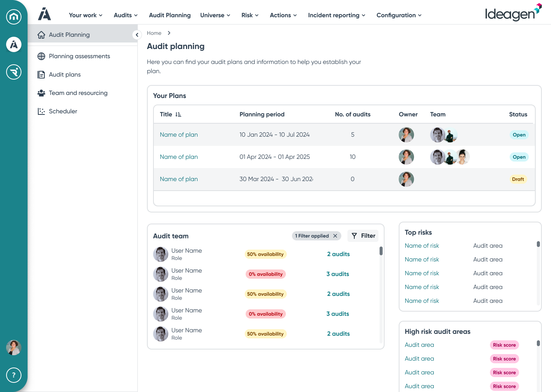Click the Owner column header
551x392 pixels.
tap(408, 114)
